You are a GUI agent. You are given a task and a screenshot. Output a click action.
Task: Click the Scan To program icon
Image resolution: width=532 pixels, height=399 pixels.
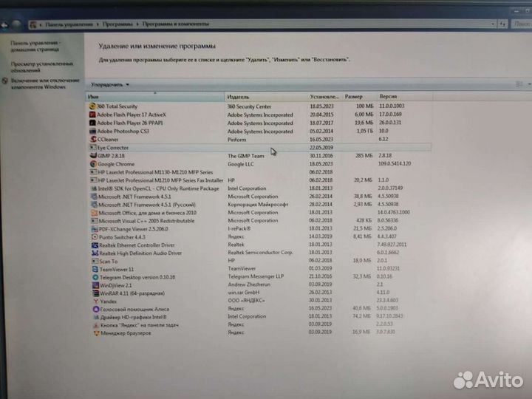point(95,262)
